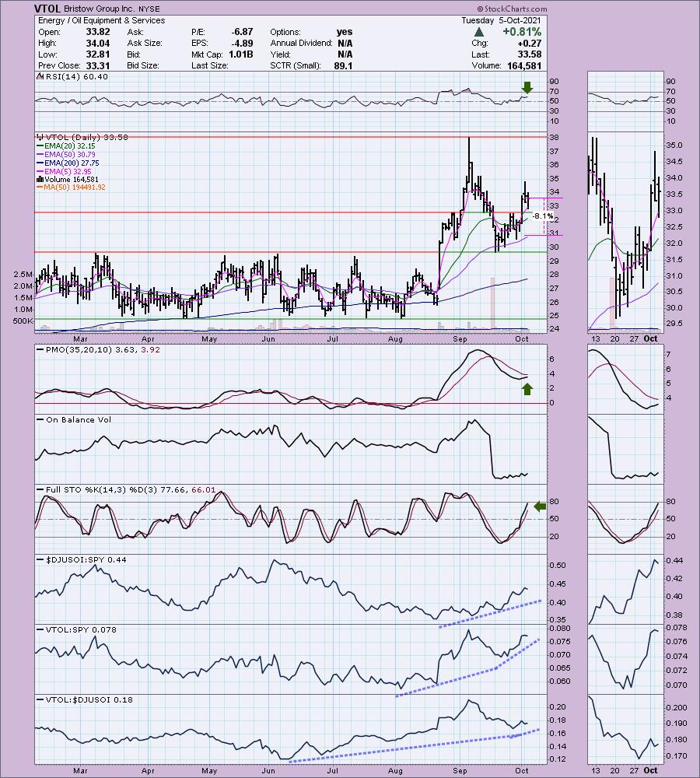Viewport: 700px width, 778px height.
Task: Click the green EMA(20) legend color line
Action: tap(40, 146)
